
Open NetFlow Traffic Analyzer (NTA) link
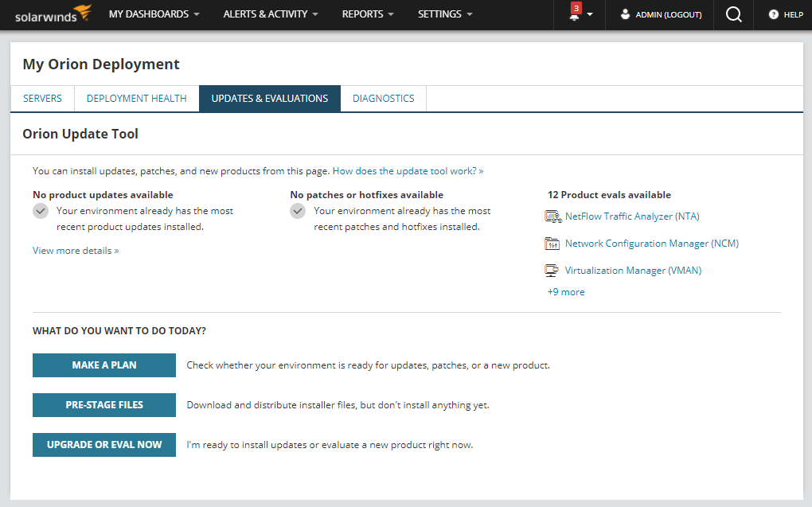[x=632, y=216]
